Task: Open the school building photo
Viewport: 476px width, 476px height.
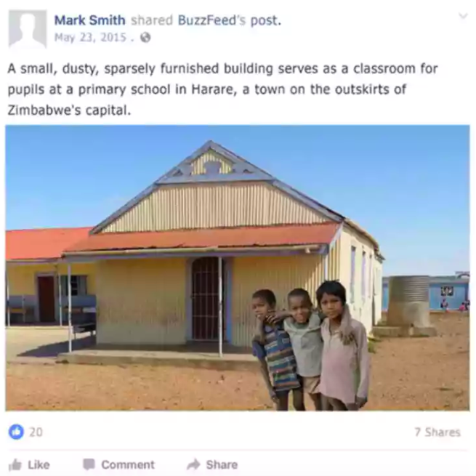Action: point(238,267)
